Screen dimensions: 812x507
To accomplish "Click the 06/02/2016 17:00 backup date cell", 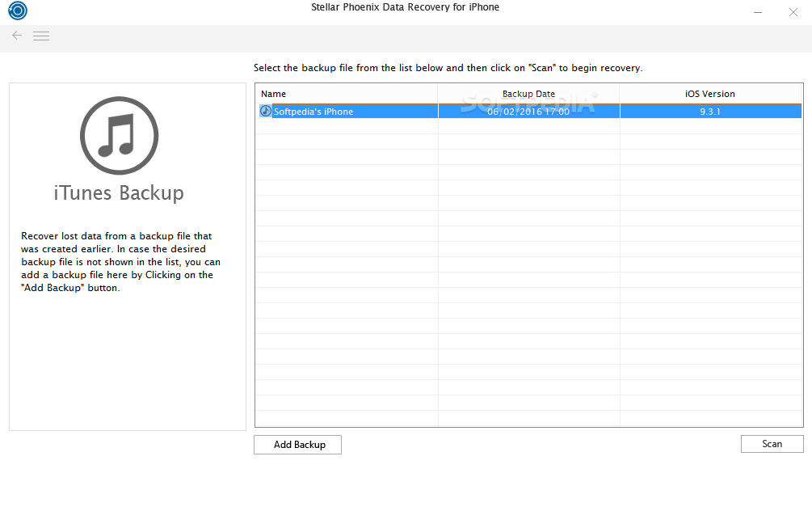I will coord(528,111).
